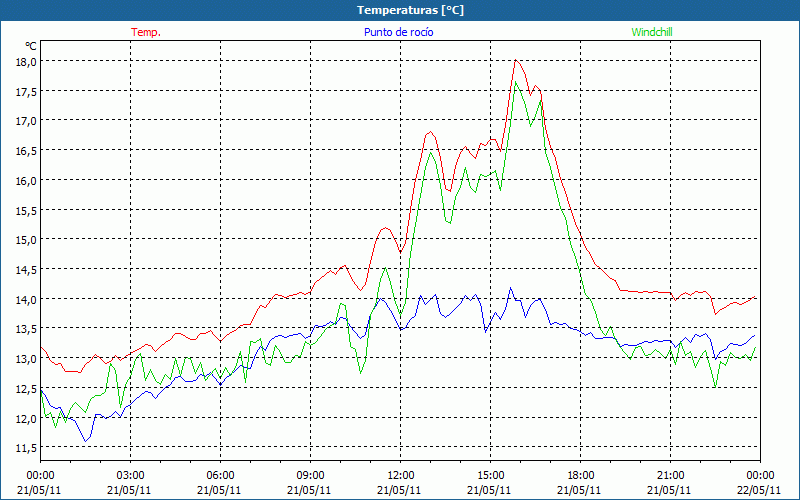The image size is (800, 500).
Task: Click the '°C' axis unit label
Action: pyautogui.click(x=31, y=46)
